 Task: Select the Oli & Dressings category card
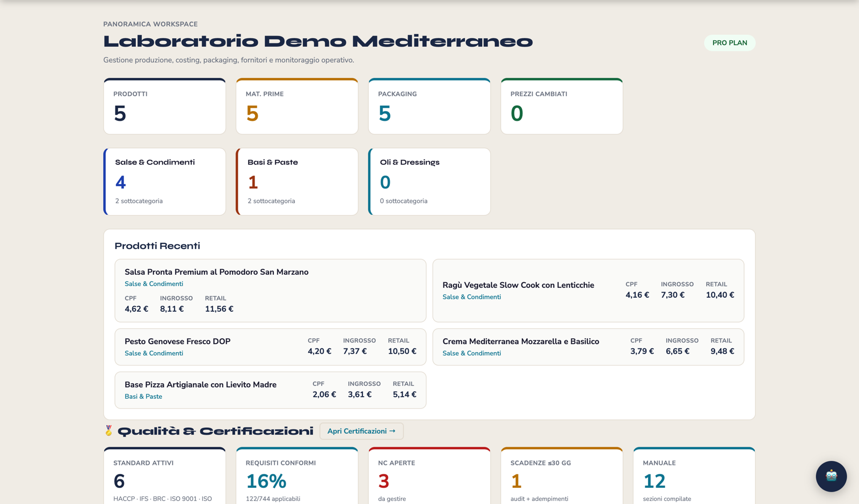coord(429,182)
